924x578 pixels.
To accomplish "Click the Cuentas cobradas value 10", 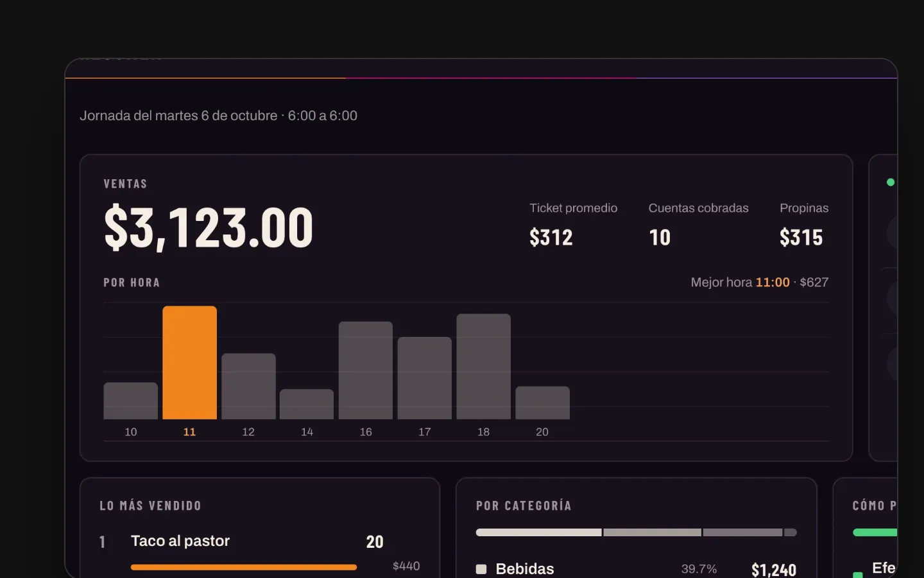I will (660, 238).
